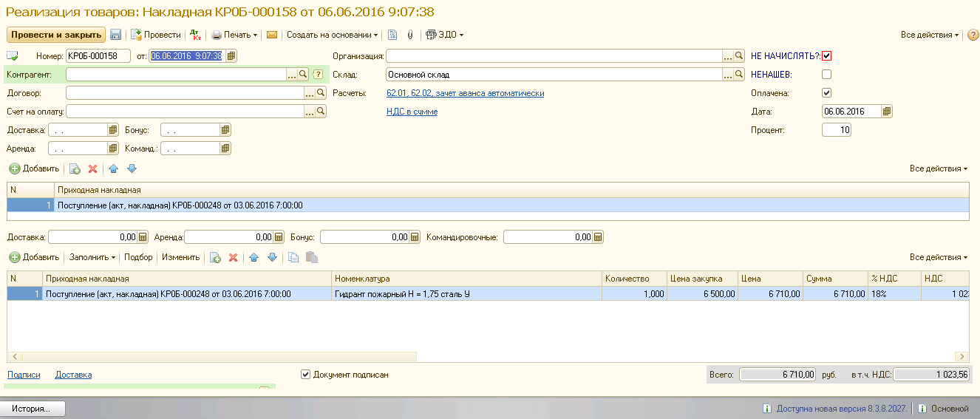
Task: Open the Дт/Кт postings icon
Action: (195, 35)
